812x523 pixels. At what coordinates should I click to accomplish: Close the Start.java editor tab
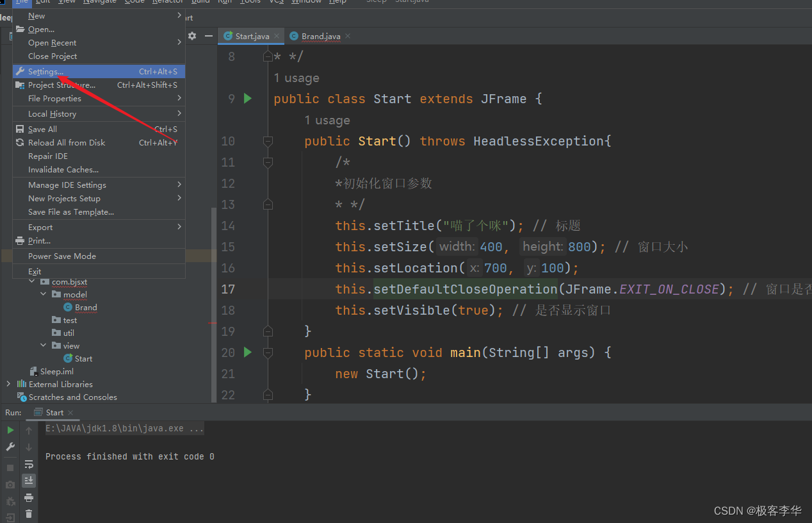click(277, 37)
